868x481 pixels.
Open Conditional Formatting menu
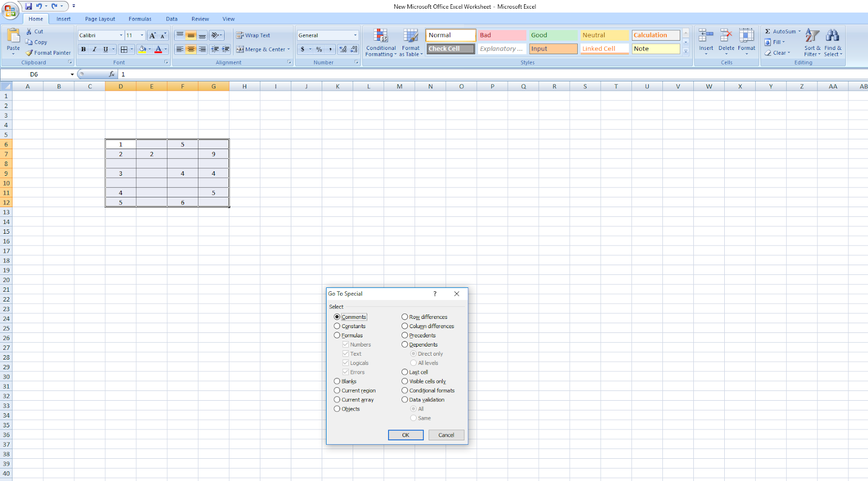(x=381, y=43)
